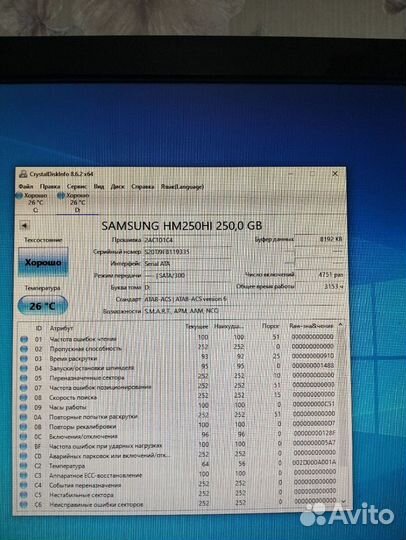Select the Скорость поиска row
Image resolution: width=406 pixels, height=540 pixels.
click(x=177, y=396)
